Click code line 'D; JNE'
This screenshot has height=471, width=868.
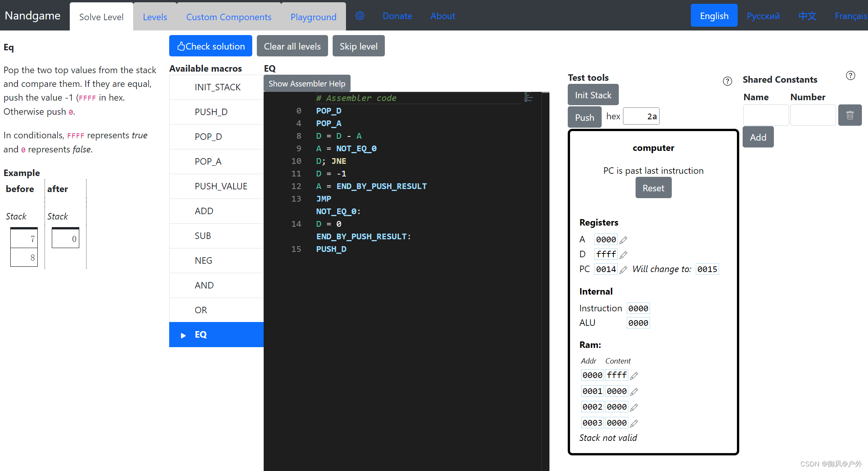(x=331, y=161)
